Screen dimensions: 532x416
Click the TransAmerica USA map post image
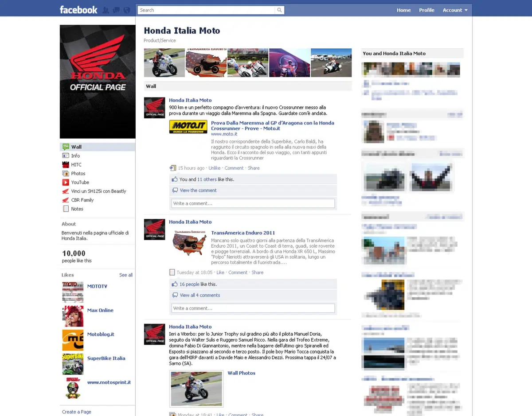pyautogui.click(x=190, y=242)
